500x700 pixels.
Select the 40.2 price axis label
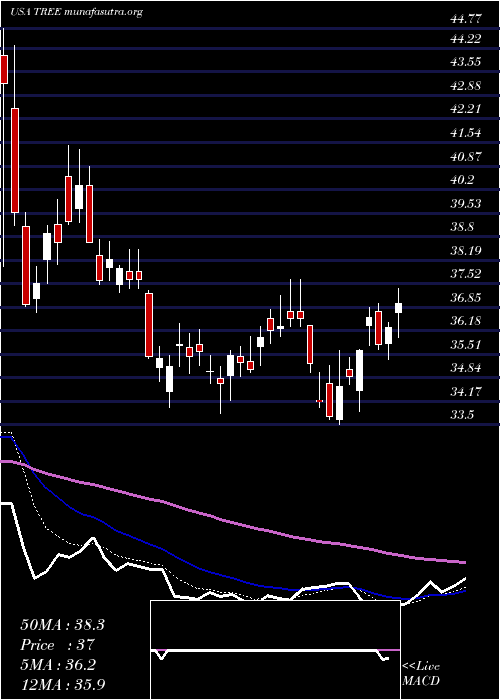click(462, 180)
